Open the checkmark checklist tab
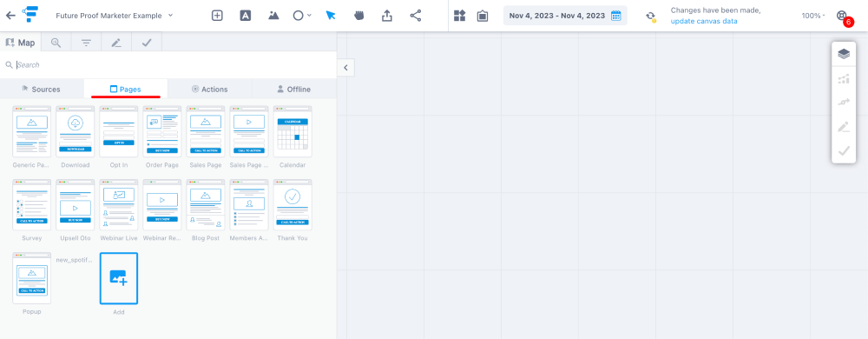Viewport: 868px width, 339px height. [147, 43]
